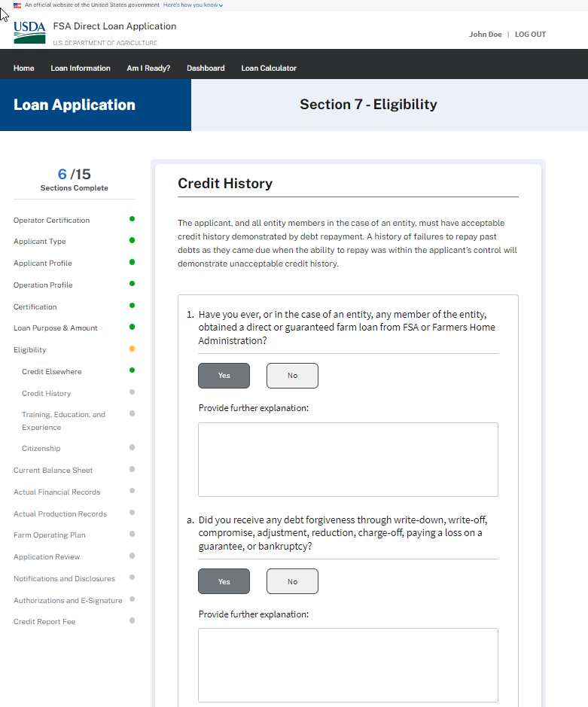Viewport: 588px width, 707px height.
Task: Open the Dashboard nav item
Action: pyautogui.click(x=206, y=68)
